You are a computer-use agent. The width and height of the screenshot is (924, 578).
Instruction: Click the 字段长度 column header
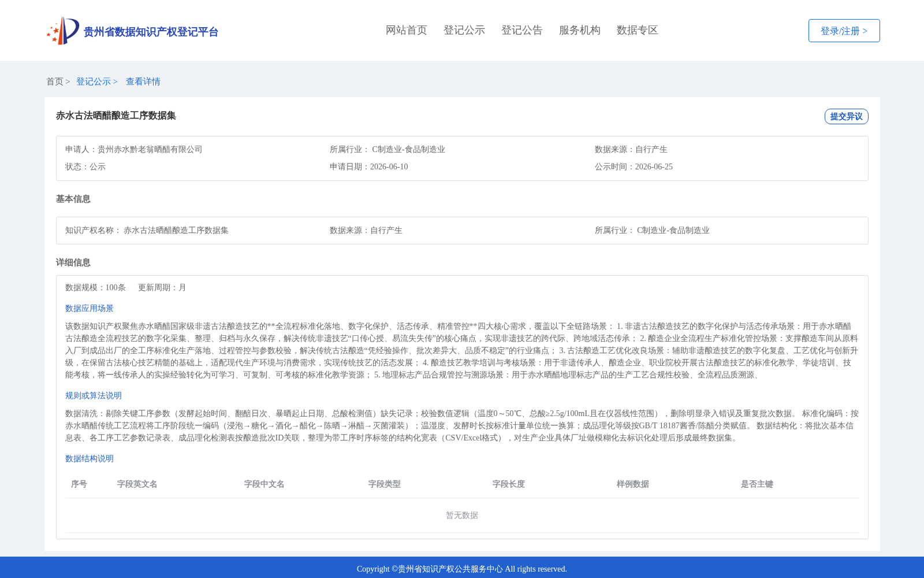pyautogui.click(x=509, y=484)
